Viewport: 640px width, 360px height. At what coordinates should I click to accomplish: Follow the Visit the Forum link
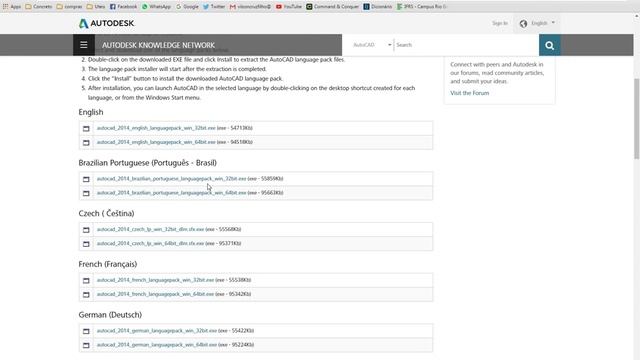(x=469, y=93)
